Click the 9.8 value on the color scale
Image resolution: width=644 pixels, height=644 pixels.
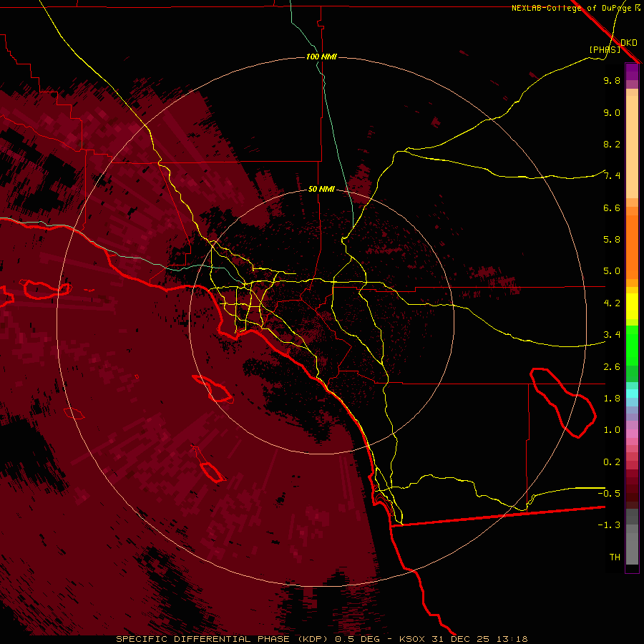[612, 80]
